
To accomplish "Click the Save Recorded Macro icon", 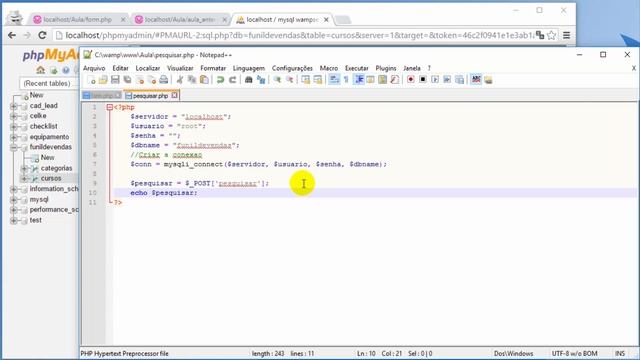I will coord(460,80).
